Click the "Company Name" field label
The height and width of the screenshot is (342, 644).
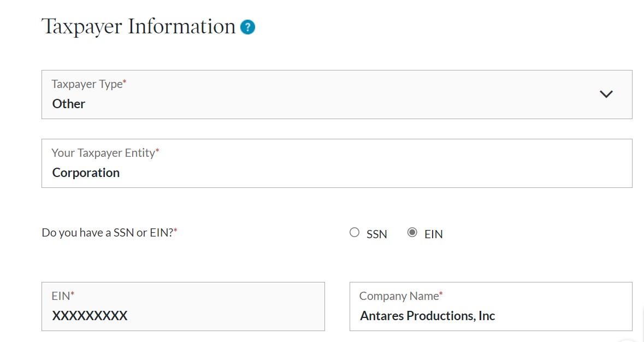point(401,296)
